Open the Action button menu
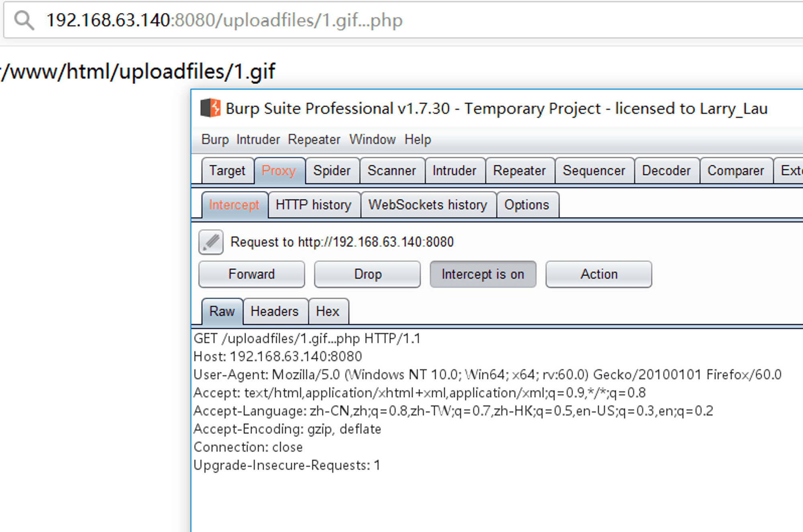The height and width of the screenshot is (532, 803). (x=599, y=274)
